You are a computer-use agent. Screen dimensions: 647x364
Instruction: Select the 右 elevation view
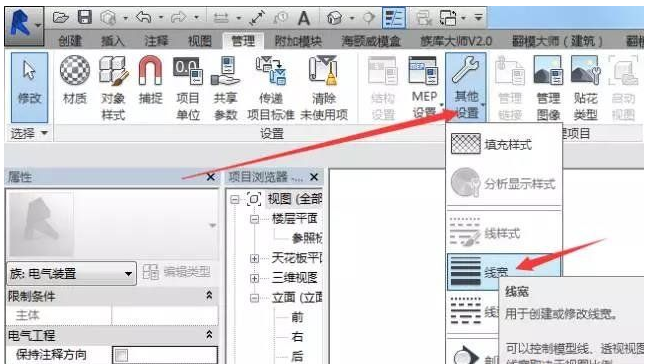click(297, 336)
